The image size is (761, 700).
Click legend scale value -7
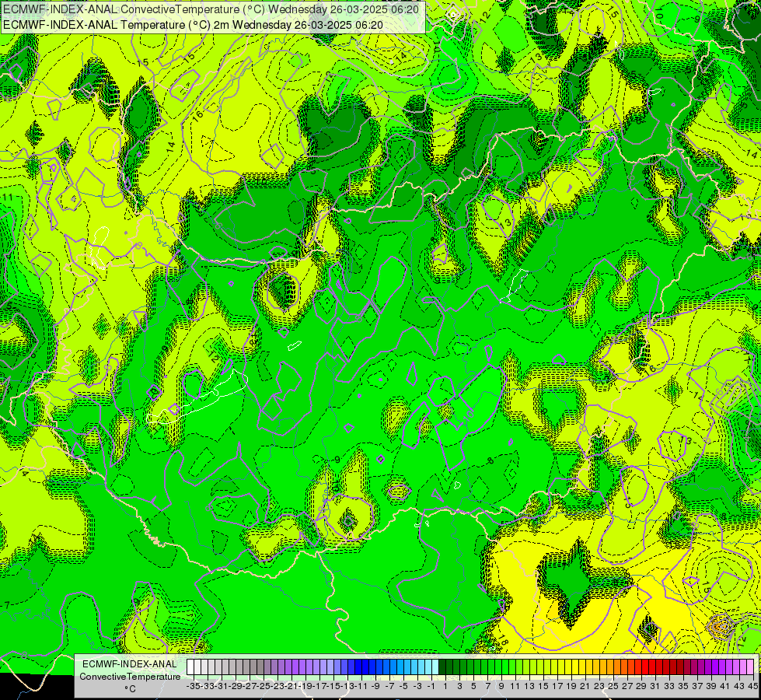389,686
